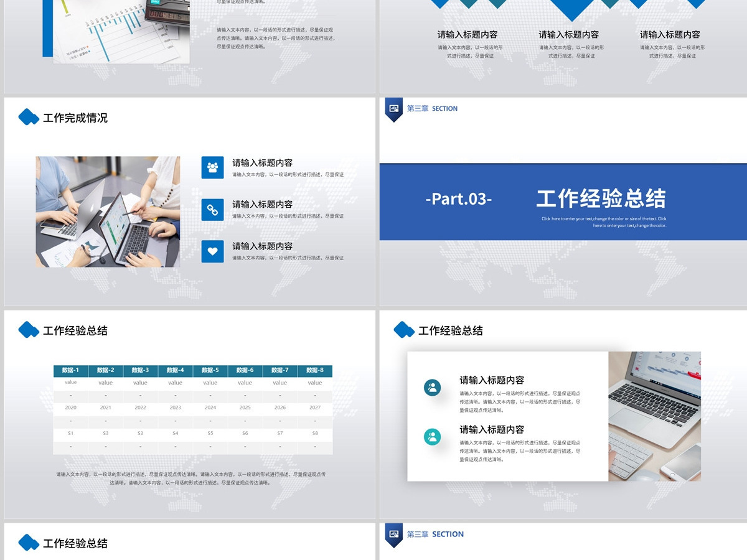Image resolution: width=747 pixels, height=560 pixels.
Task: Click the 2021 table cell
Action: 106,408
